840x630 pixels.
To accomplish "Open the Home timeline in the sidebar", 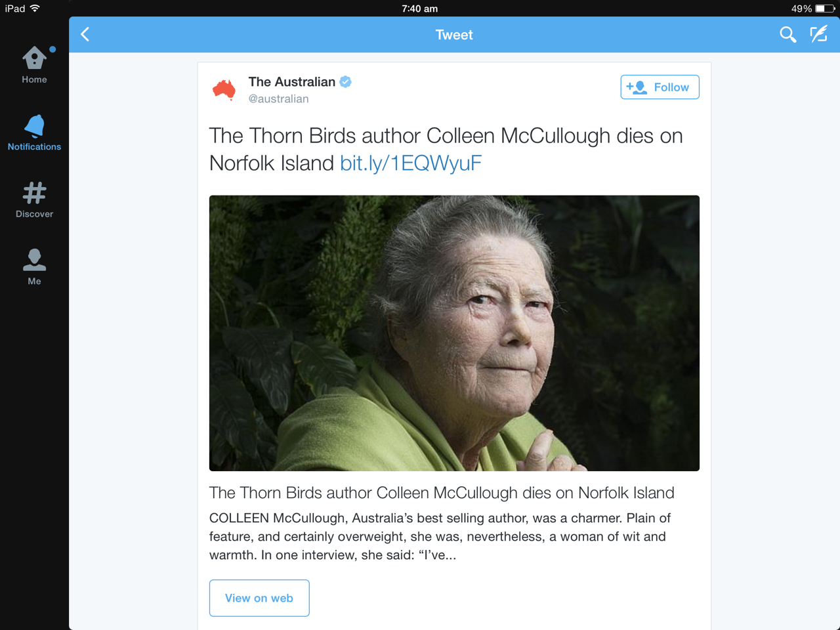I will [34, 65].
